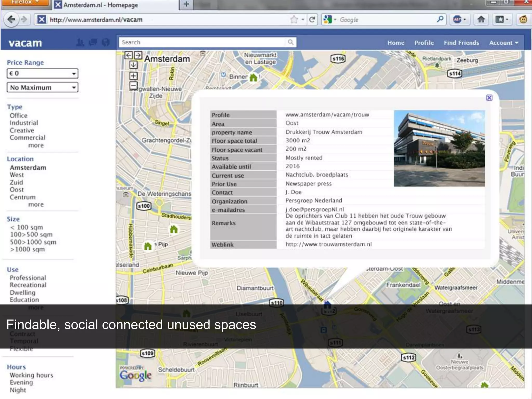
Task: Open the vacam messages icon
Action: click(x=93, y=42)
